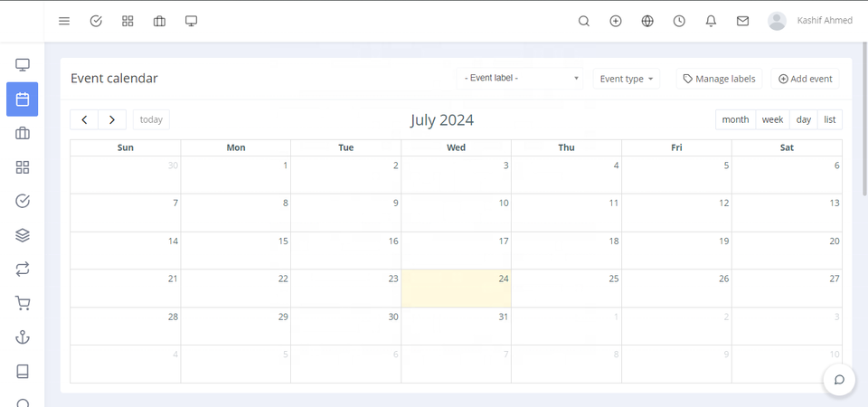This screenshot has width=868, height=407.
Task: Select the shopping cart sidebar icon
Action: click(x=23, y=303)
